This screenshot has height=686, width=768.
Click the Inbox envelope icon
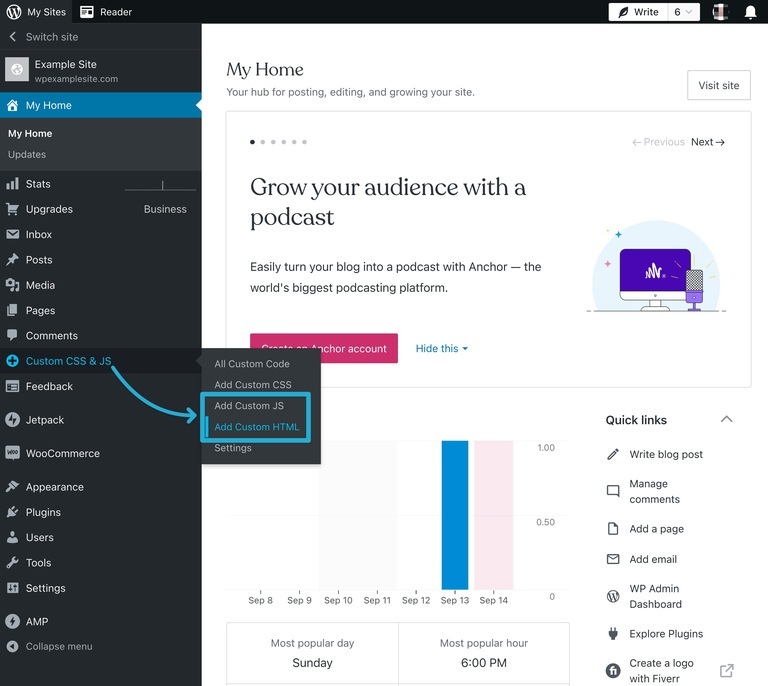(x=12, y=234)
